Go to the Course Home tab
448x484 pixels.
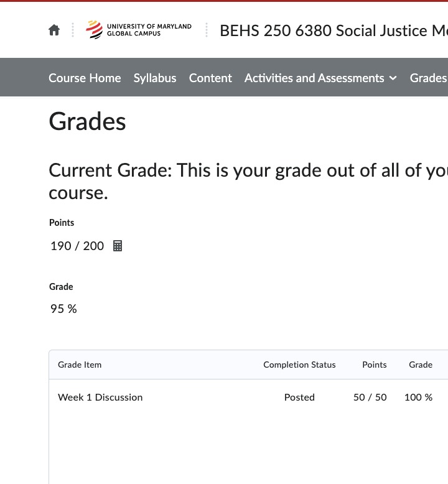(85, 78)
